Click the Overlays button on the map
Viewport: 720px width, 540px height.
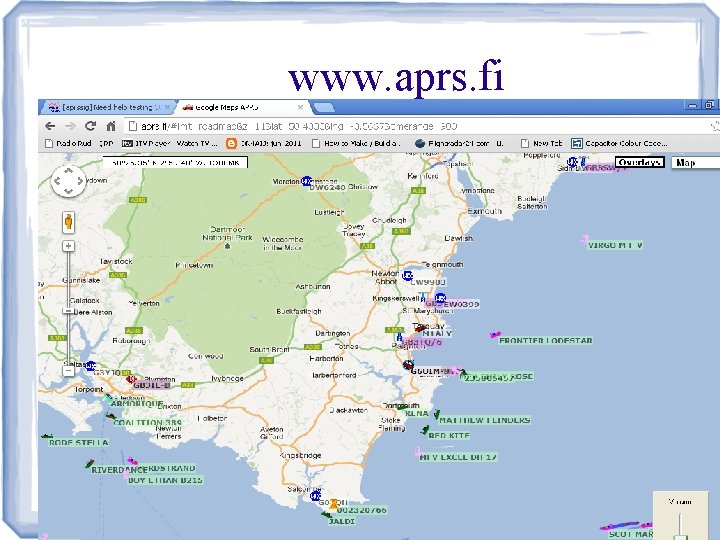[x=639, y=162]
